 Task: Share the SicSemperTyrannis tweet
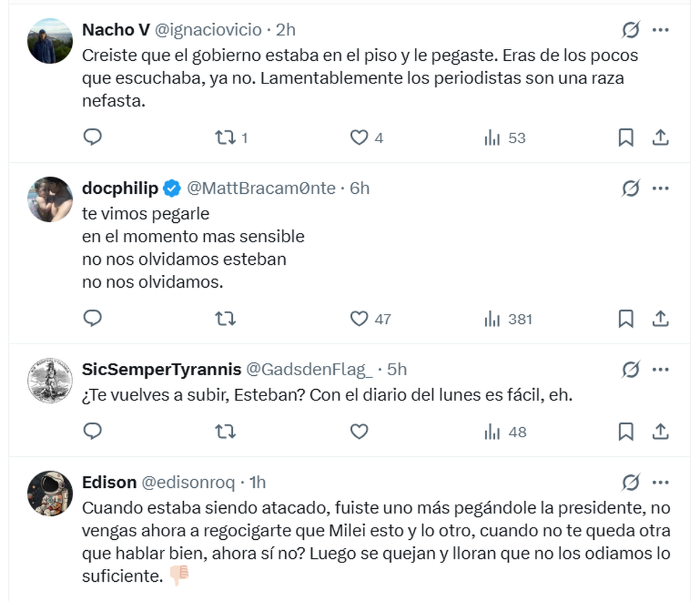coord(660,432)
